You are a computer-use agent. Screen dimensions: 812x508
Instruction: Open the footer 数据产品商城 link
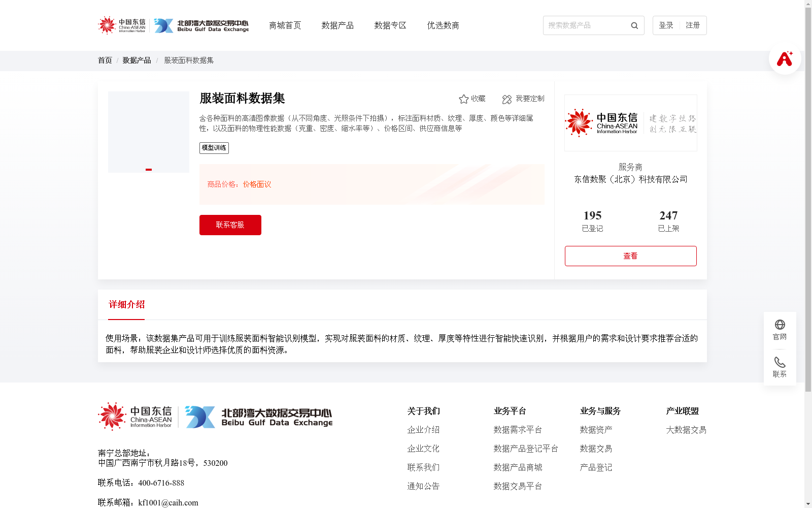point(518,467)
